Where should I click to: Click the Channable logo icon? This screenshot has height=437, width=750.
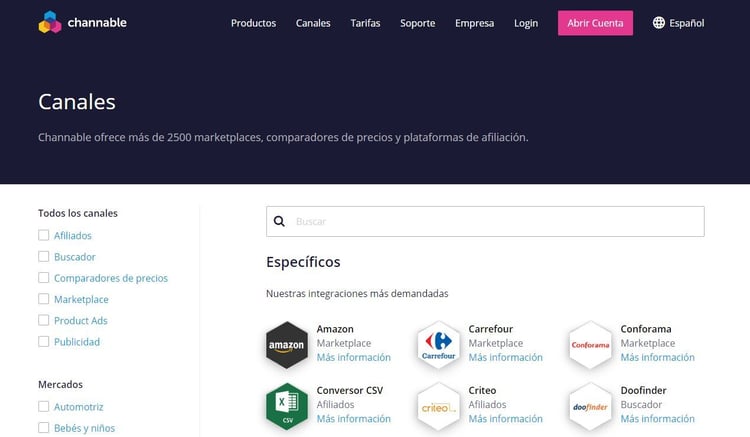[50, 22]
